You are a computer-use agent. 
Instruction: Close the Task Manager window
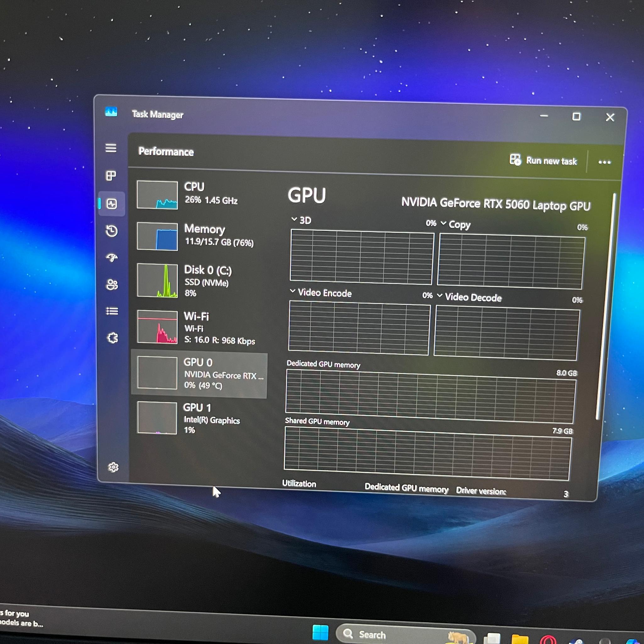[610, 117]
